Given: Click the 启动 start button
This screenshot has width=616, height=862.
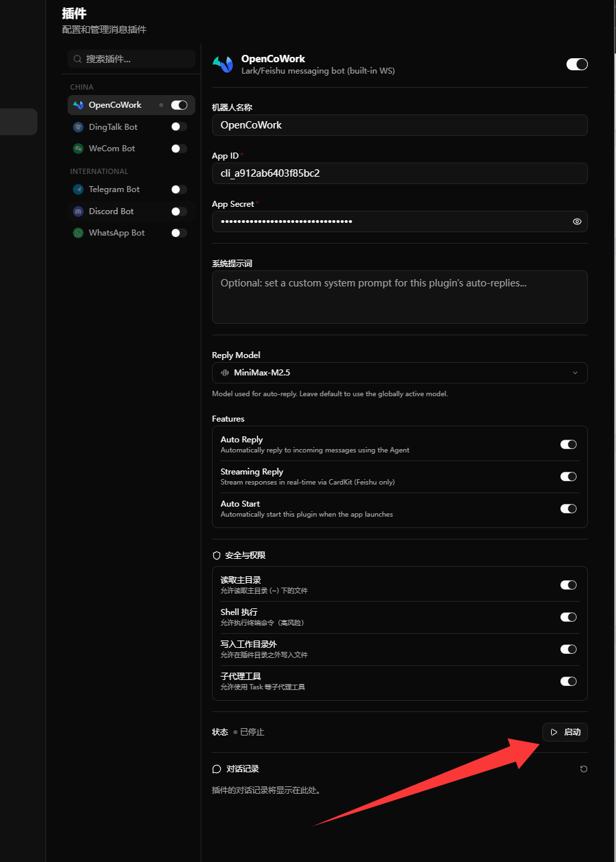Looking at the screenshot, I should 565,732.
